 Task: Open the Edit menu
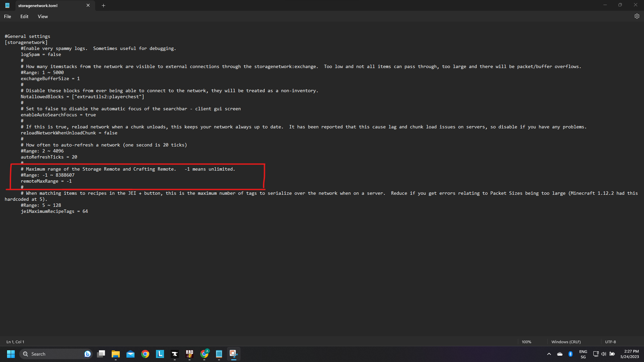point(24,16)
